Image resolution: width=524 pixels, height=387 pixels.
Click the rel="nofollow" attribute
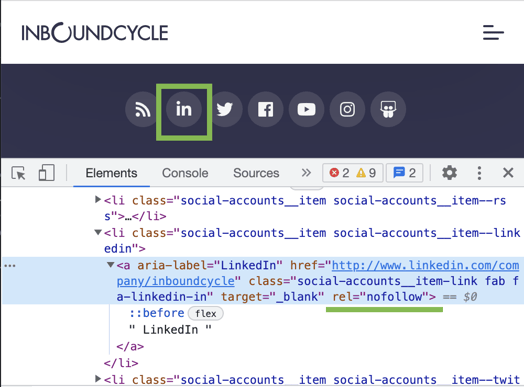pyautogui.click(x=381, y=296)
